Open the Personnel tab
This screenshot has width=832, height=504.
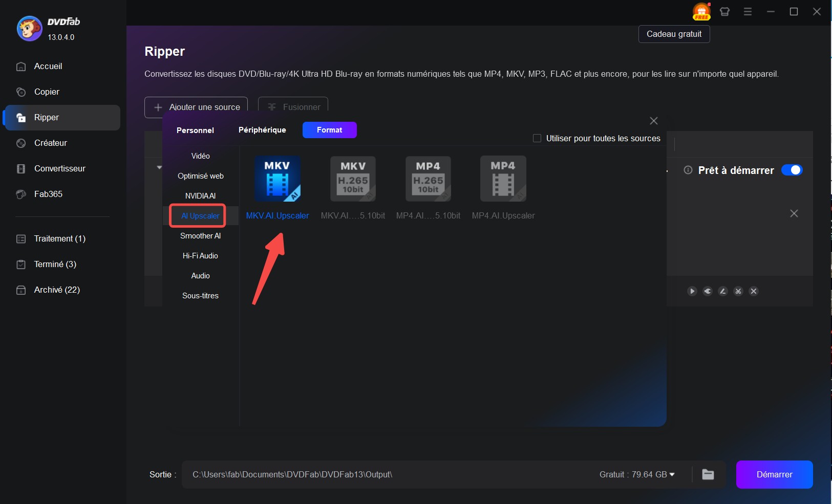(195, 130)
